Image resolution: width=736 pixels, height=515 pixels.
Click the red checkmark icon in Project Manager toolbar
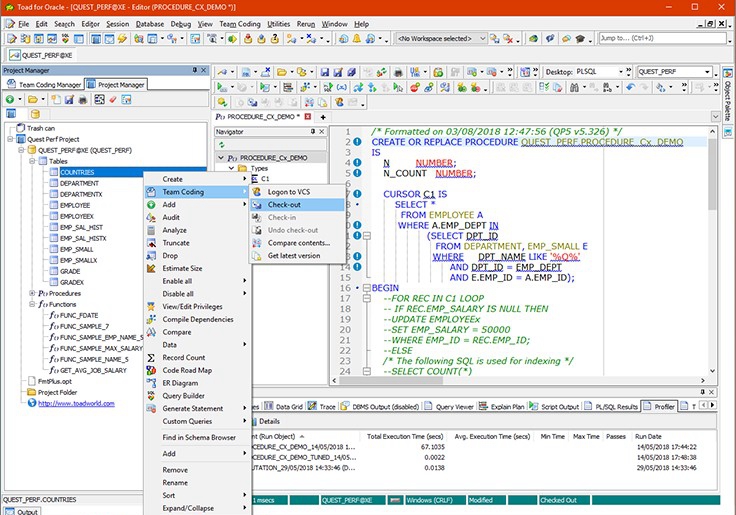pos(113,100)
